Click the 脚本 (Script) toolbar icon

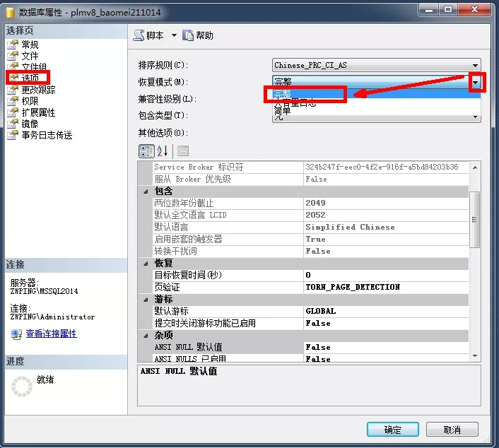pyautogui.click(x=139, y=35)
